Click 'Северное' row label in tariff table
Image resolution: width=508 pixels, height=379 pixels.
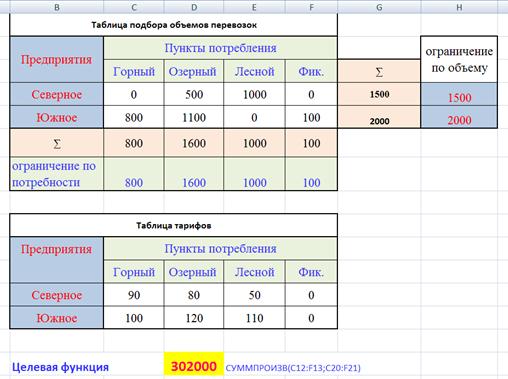[x=57, y=295]
